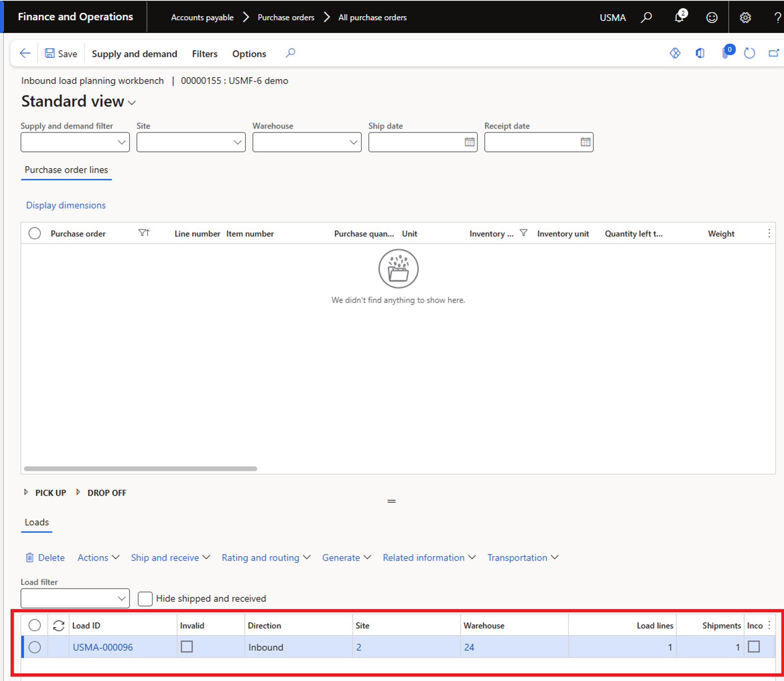Refresh the page with the refresh icon
This screenshot has height=681, width=784.
pos(749,53)
